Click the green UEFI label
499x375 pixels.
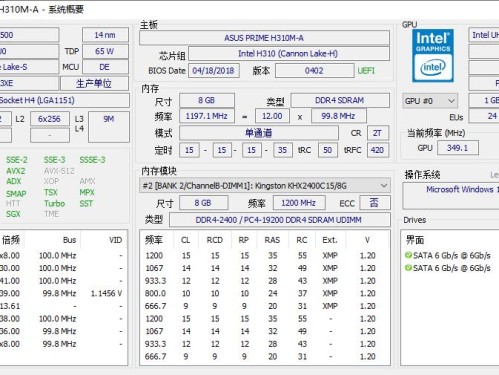(x=366, y=71)
